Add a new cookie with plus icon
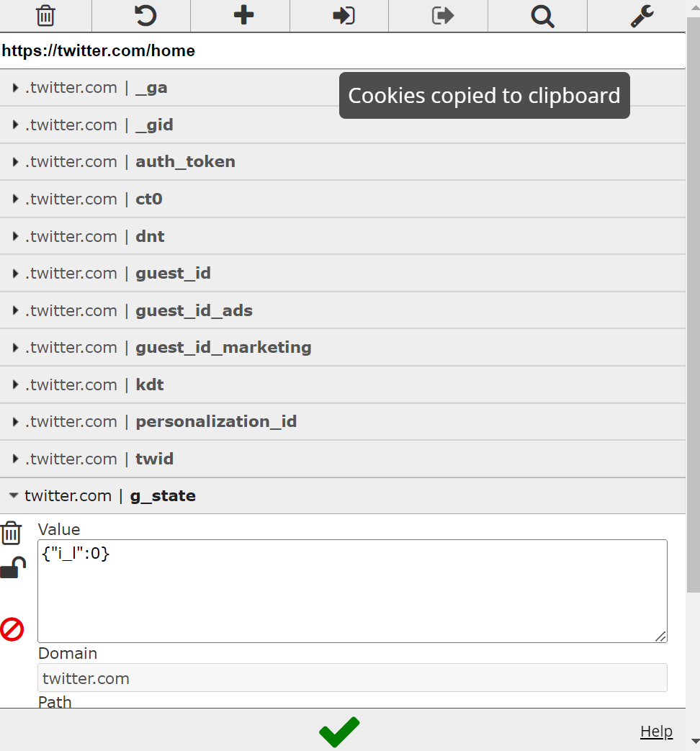The image size is (700, 751). click(x=244, y=15)
